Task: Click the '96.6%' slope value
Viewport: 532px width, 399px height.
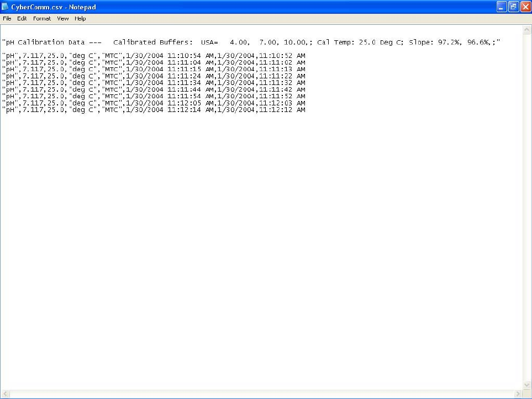Action: click(x=478, y=42)
